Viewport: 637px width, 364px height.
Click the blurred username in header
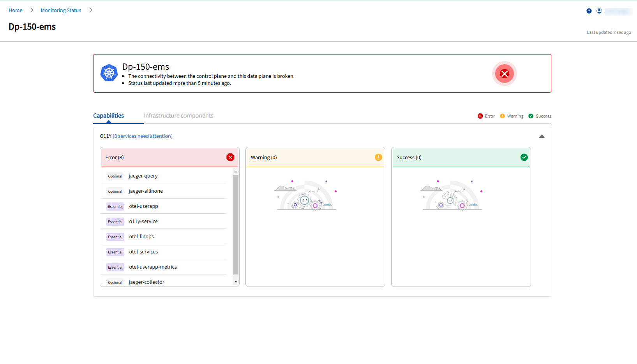(x=618, y=11)
